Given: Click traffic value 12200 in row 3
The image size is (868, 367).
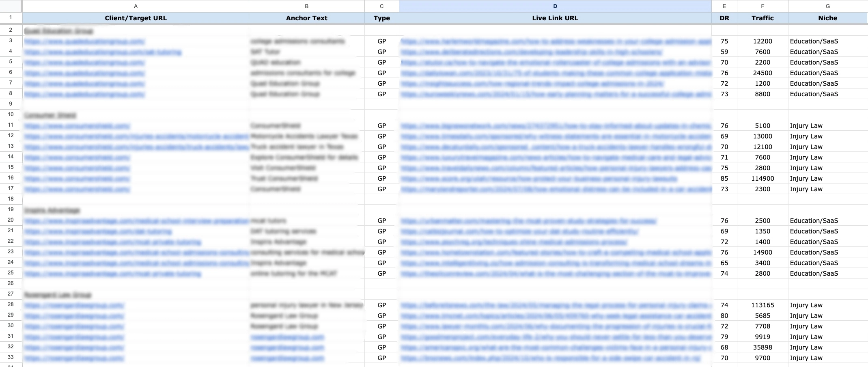Looking at the screenshot, I should tap(762, 41).
